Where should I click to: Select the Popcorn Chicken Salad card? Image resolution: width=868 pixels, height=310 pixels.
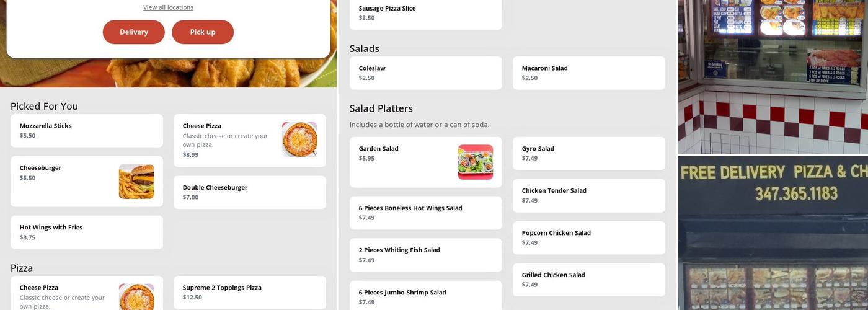pyautogui.click(x=588, y=237)
